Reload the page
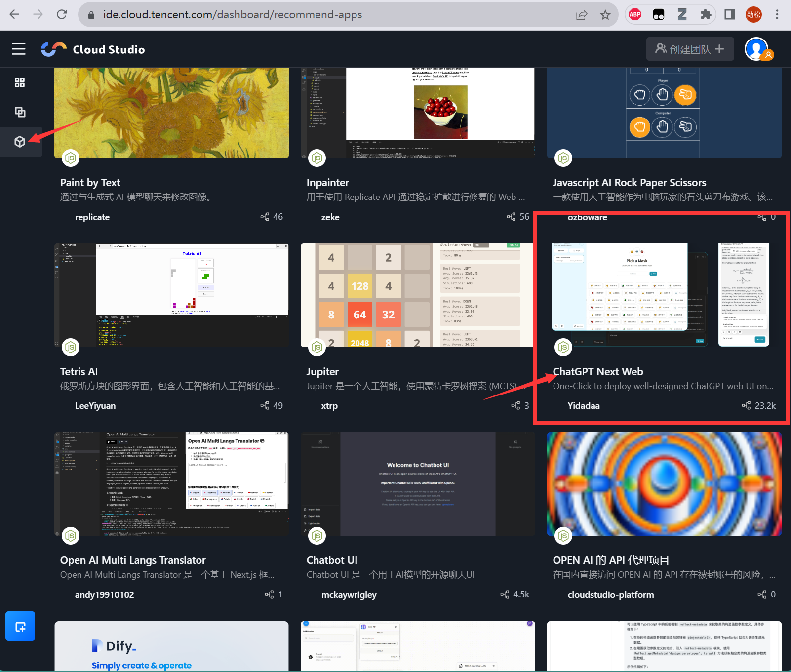Image resolution: width=791 pixels, height=672 pixels. (62, 14)
